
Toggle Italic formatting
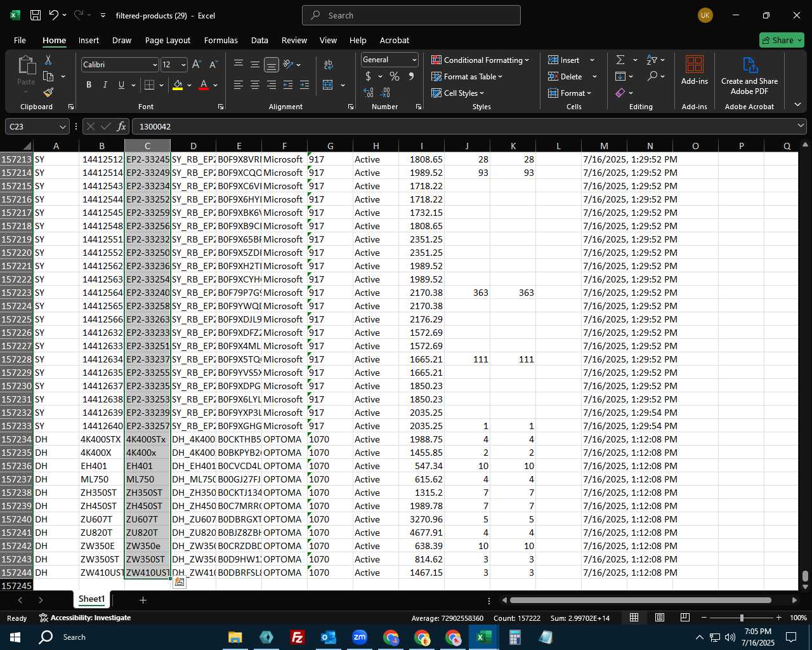point(105,85)
